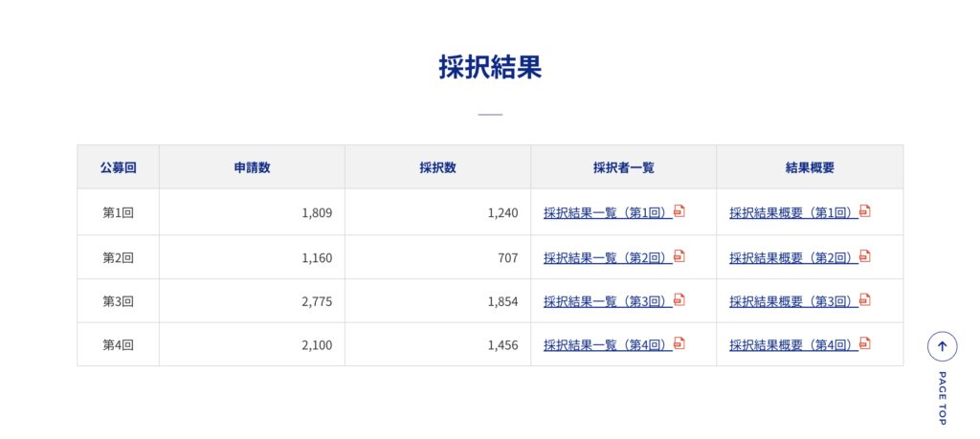
Task: Open 採択結果一覧（第3回） link
Action: [x=606, y=301]
